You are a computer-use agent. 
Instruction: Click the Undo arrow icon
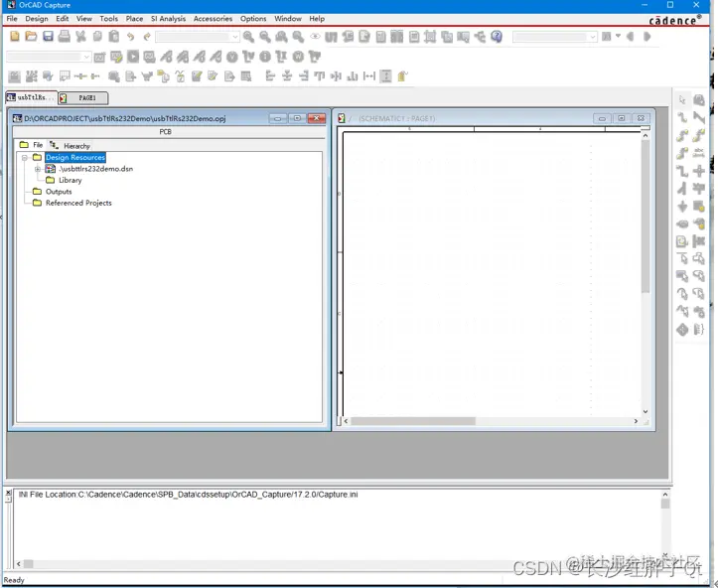pos(130,36)
